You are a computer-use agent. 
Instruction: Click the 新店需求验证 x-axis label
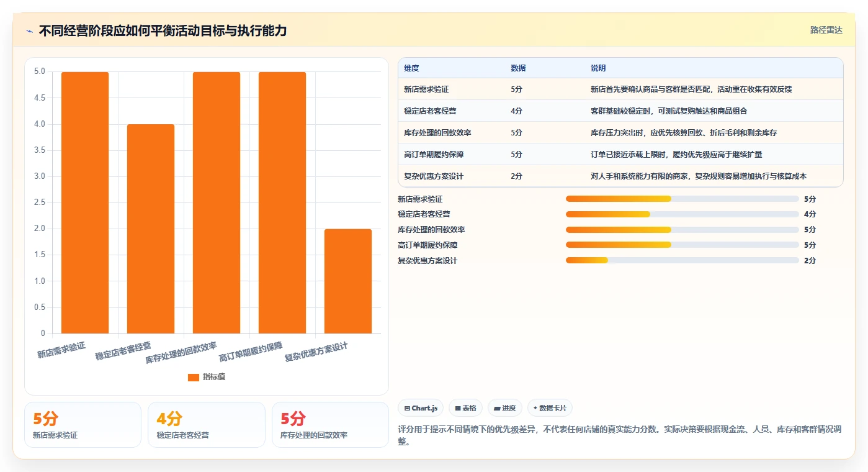[x=61, y=350]
